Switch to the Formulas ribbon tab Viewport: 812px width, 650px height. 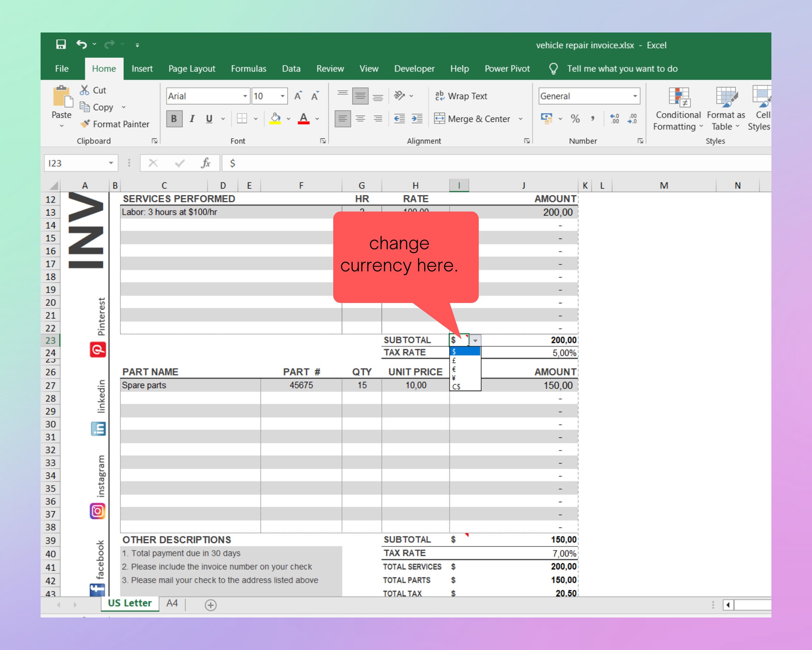248,69
